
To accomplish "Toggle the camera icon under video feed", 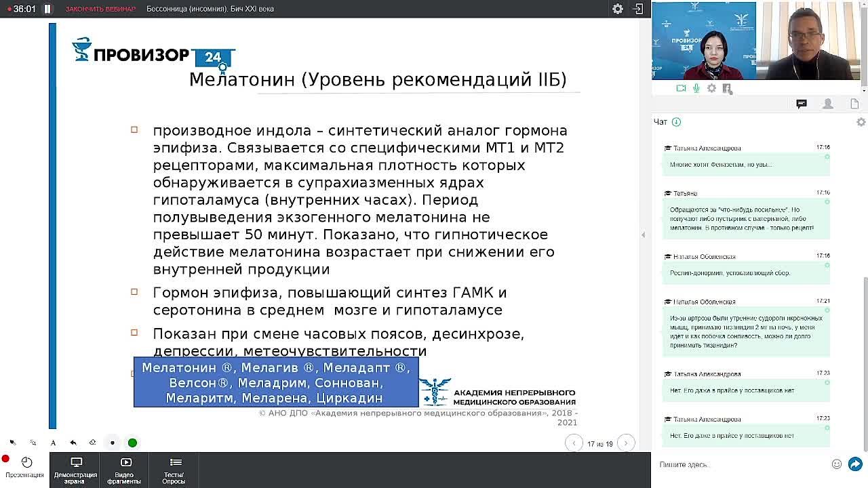I will point(681,88).
